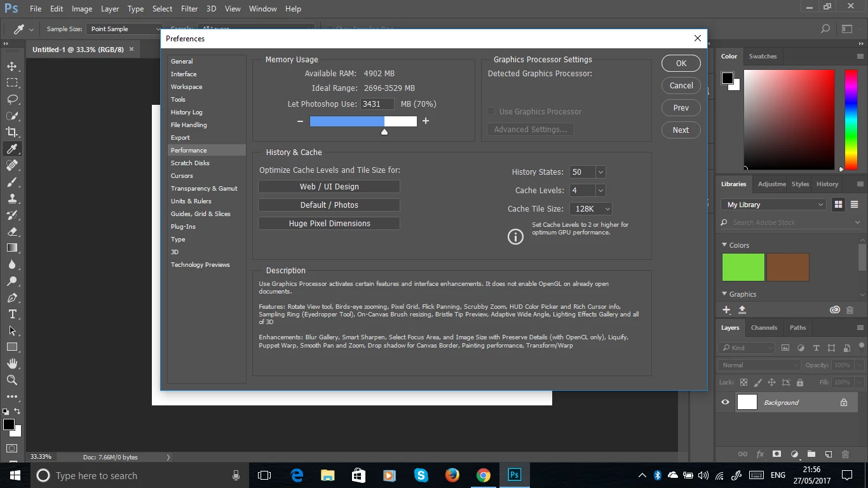Select the Lasso tool
Viewport: 868px width, 488px height.
coord(12,99)
